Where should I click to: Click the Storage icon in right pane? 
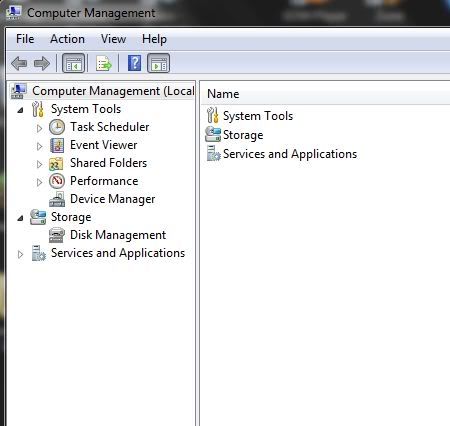[213, 134]
